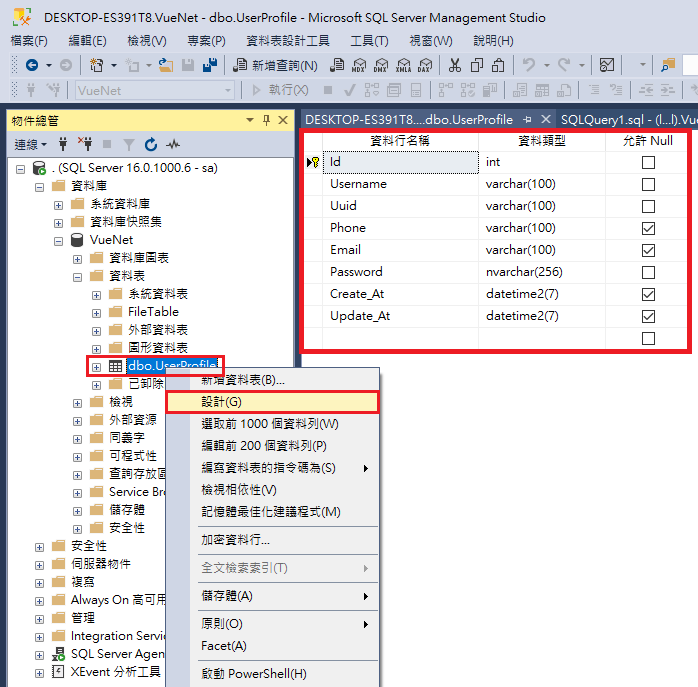698x687 pixels.
Task: Click the New Query button 新增查詢(N)
Action: click(x=276, y=65)
